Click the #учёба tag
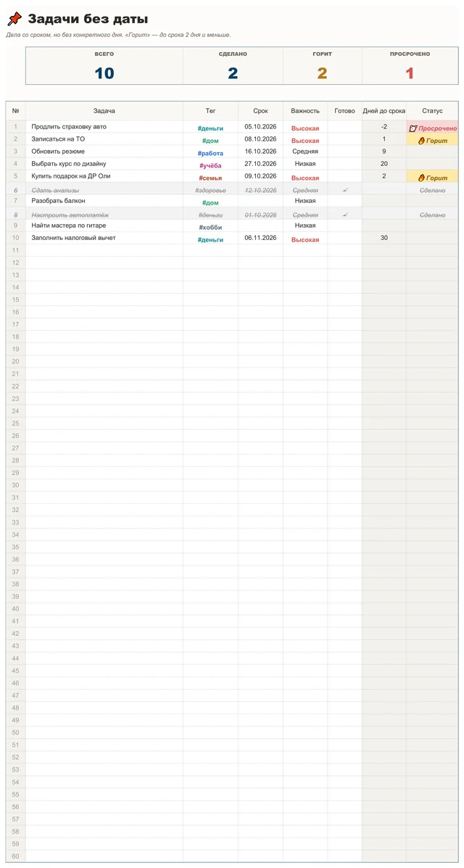This screenshot has height=868, width=464. (210, 165)
